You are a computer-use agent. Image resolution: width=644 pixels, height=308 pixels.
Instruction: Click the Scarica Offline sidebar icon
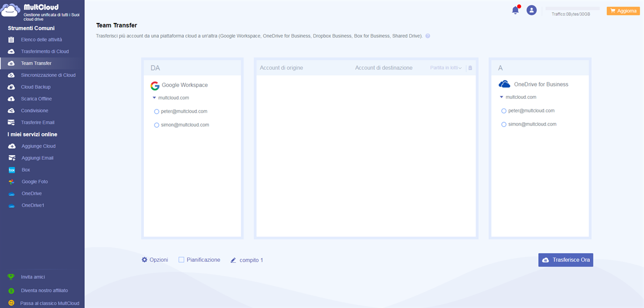click(11, 99)
